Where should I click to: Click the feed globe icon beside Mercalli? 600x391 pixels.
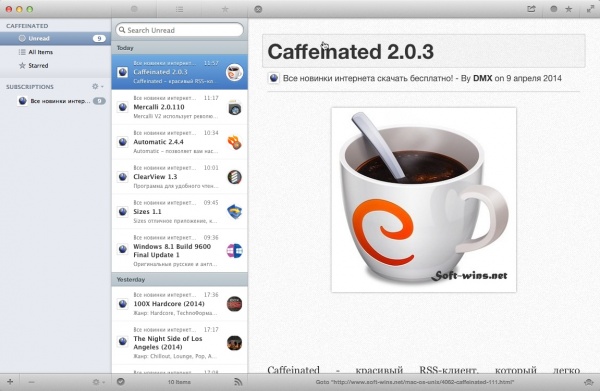[122, 107]
